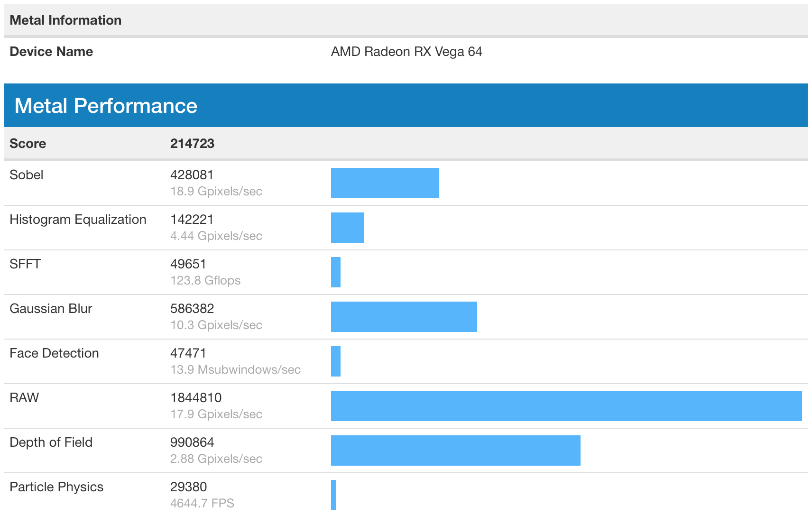Image resolution: width=812 pixels, height=515 pixels.
Task: Click the SFFT performance bar
Action: point(336,272)
